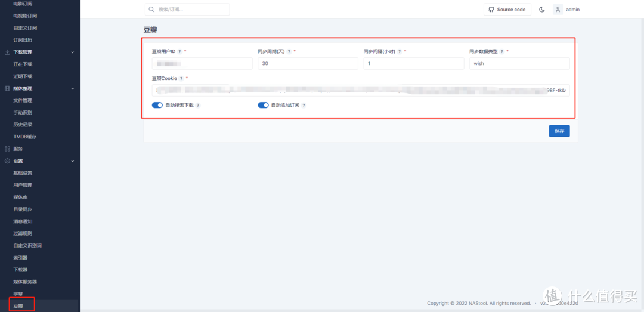Click help icon next to 同步间隔(小时)
The height and width of the screenshot is (312, 644).
tap(399, 51)
